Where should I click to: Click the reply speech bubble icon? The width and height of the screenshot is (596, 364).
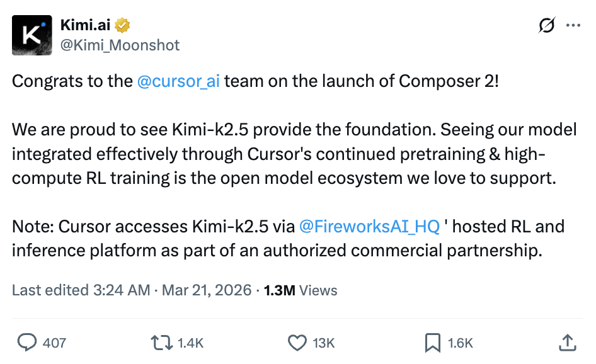25,343
